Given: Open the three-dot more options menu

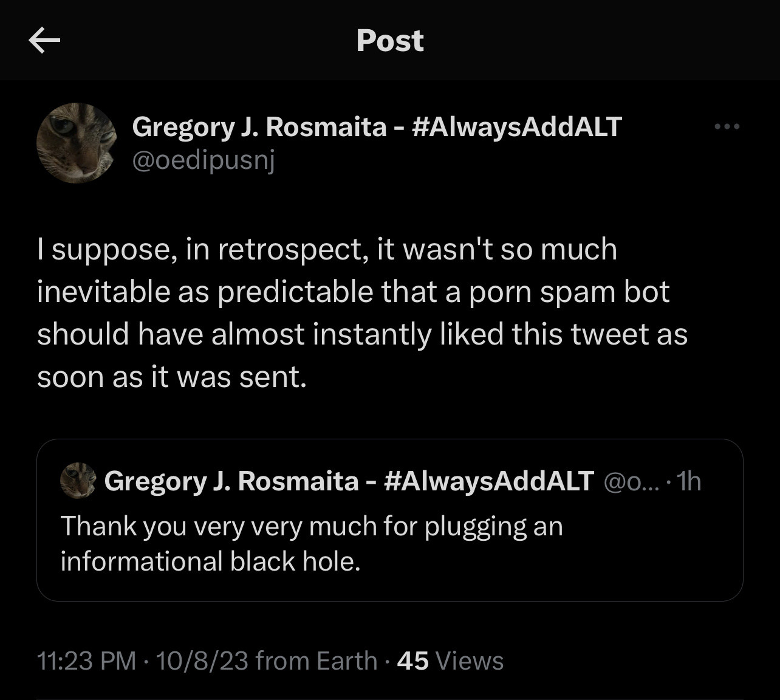Looking at the screenshot, I should click(x=727, y=126).
